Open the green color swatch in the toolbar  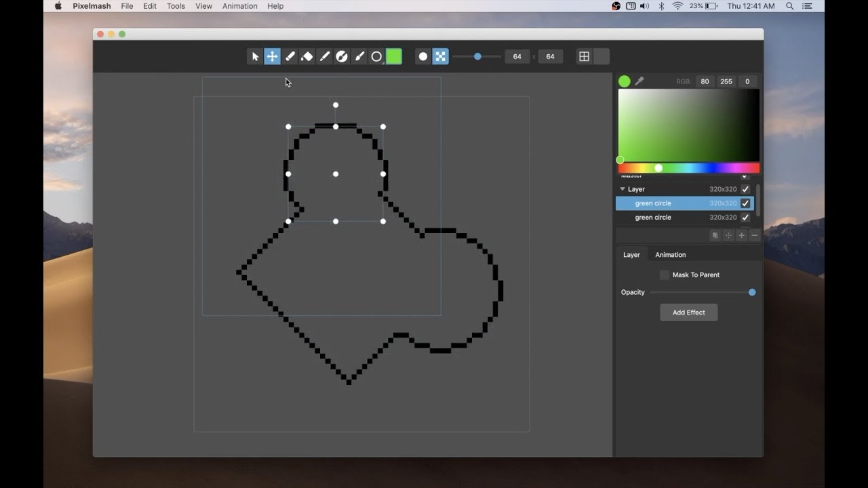click(x=394, y=57)
